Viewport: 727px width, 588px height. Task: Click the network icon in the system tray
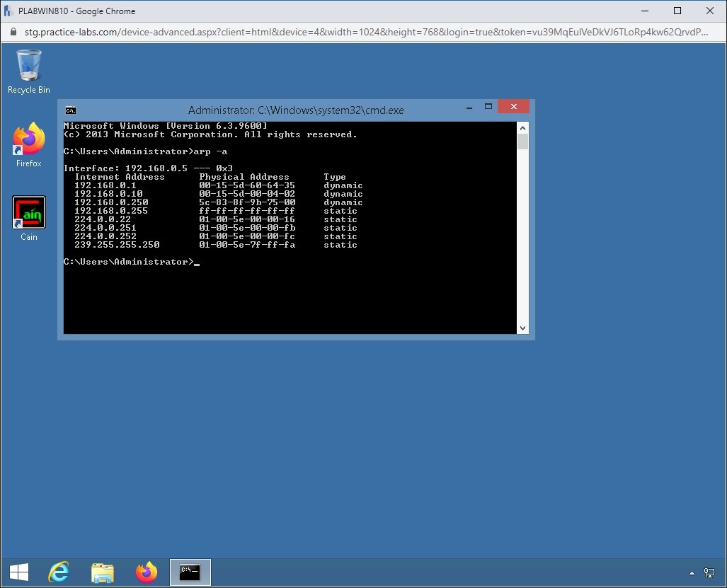tap(709, 572)
